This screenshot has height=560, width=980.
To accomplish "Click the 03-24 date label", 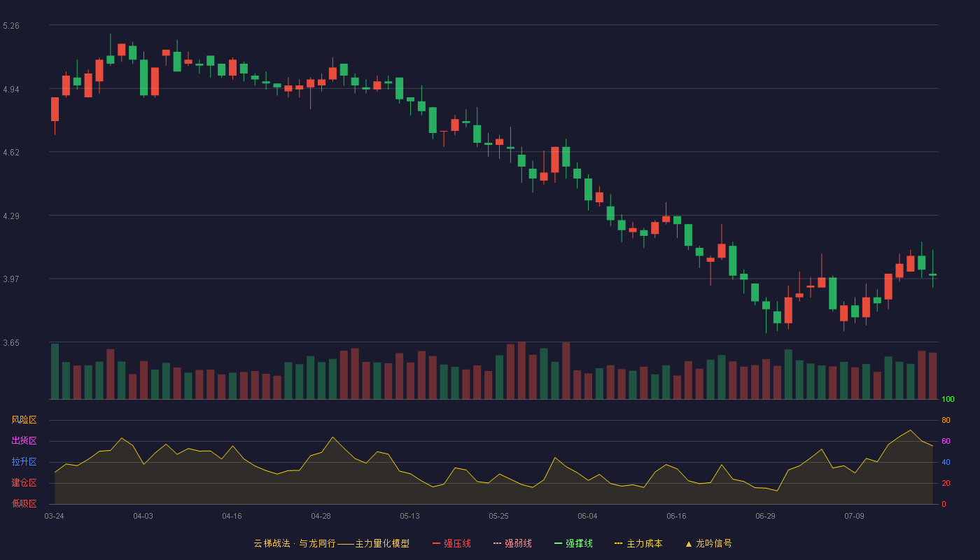I will 54,516.
